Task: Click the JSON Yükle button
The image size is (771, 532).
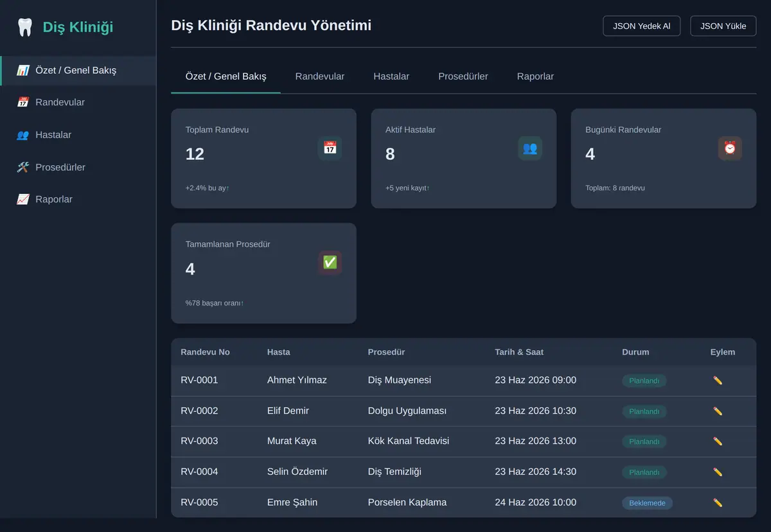Action: point(723,26)
